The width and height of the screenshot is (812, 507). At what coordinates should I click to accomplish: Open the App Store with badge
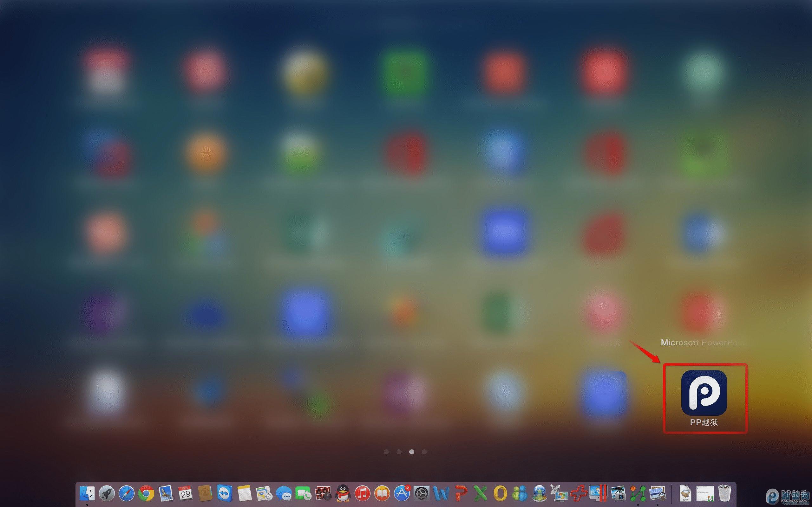402,494
